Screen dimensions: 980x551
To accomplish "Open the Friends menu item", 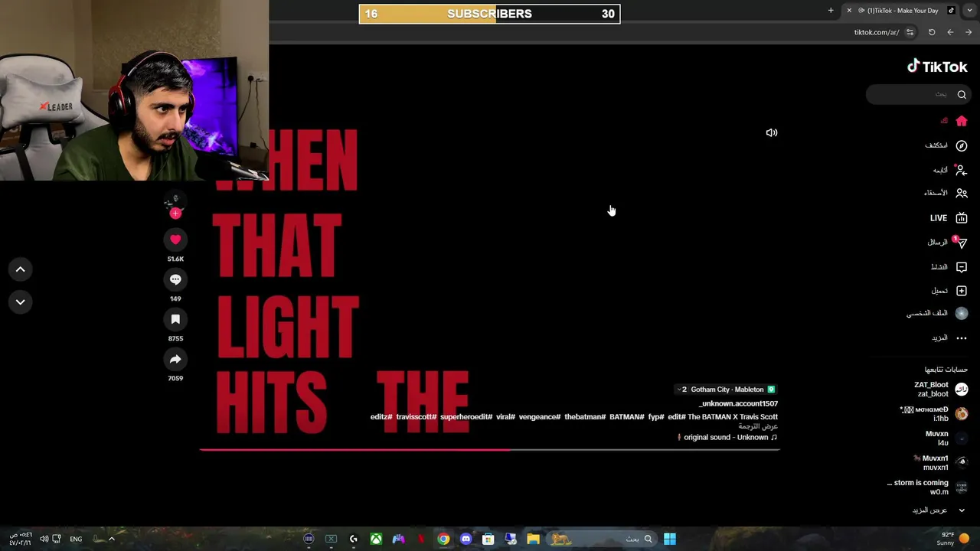I will coord(946,193).
